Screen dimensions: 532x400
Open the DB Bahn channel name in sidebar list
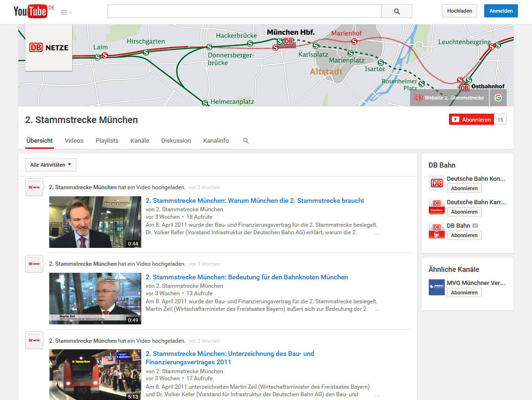tap(458, 225)
